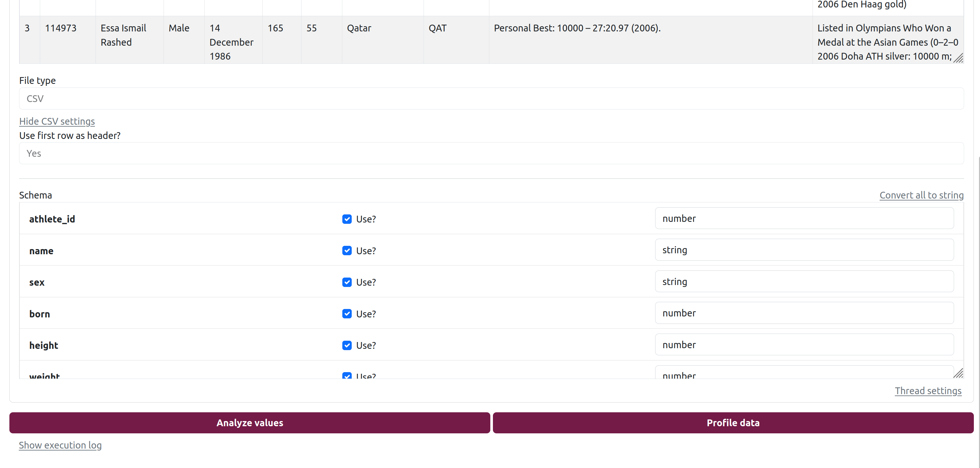This screenshot has width=980, height=468.
Task: Toggle the Use? checkbox for name
Action: coord(347,251)
